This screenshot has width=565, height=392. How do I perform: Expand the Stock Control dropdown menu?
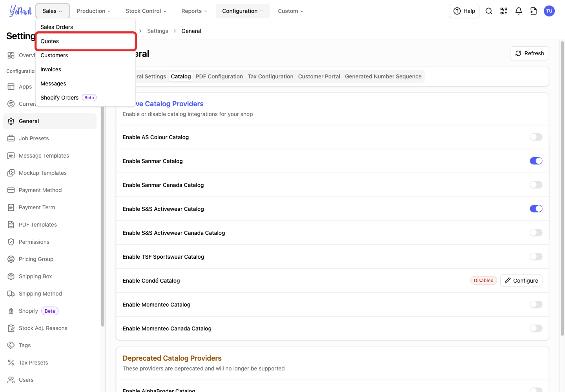(146, 11)
